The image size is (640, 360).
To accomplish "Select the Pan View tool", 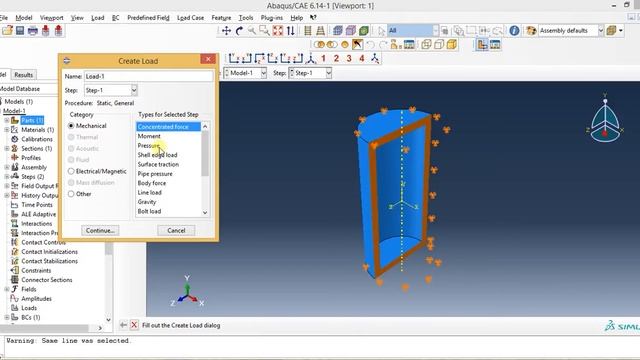I will 227,31.
